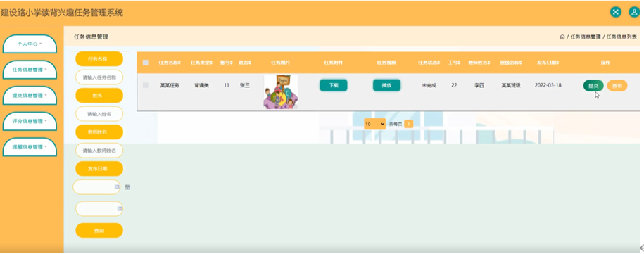Expand the 个人中心 menu
The image size is (644, 254).
(x=30, y=44)
